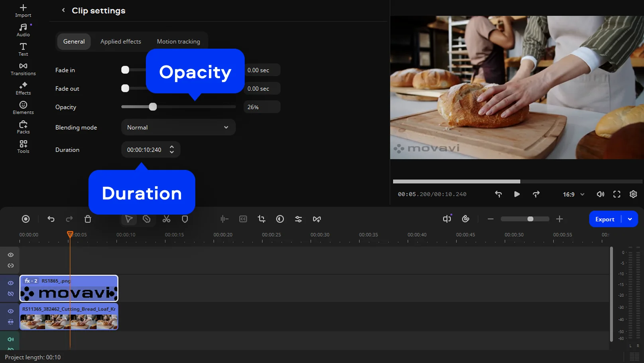Viewport: 644px width, 363px height.
Task: Open color adjustment tool in toolbar
Action: 280,219
